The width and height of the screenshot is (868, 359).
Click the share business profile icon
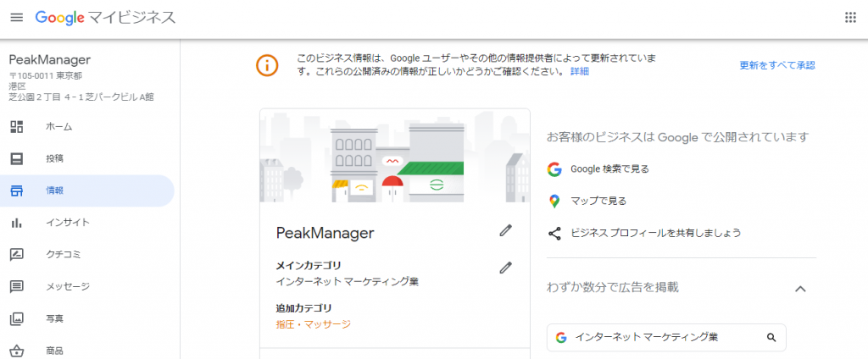(554, 233)
